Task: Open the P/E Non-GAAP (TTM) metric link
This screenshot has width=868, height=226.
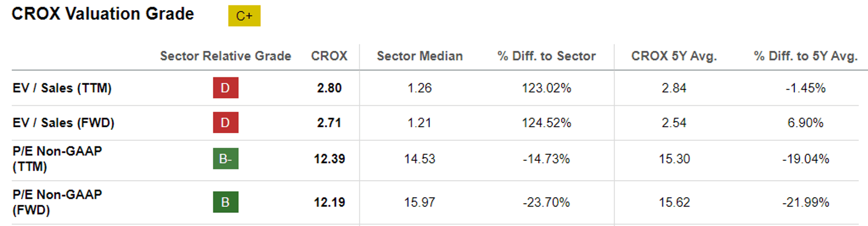Action: pyautogui.click(x=57, y=158)
